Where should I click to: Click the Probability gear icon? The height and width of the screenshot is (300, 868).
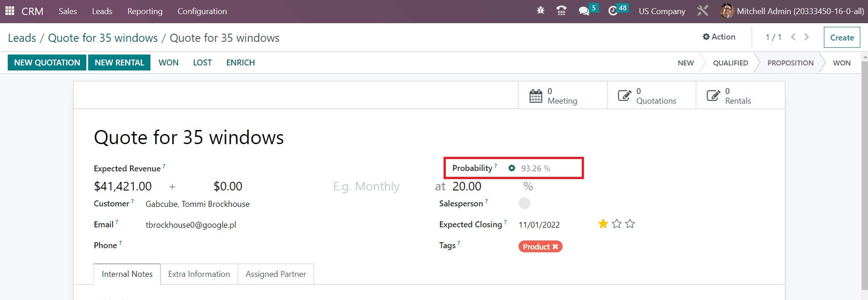point(512,168)
